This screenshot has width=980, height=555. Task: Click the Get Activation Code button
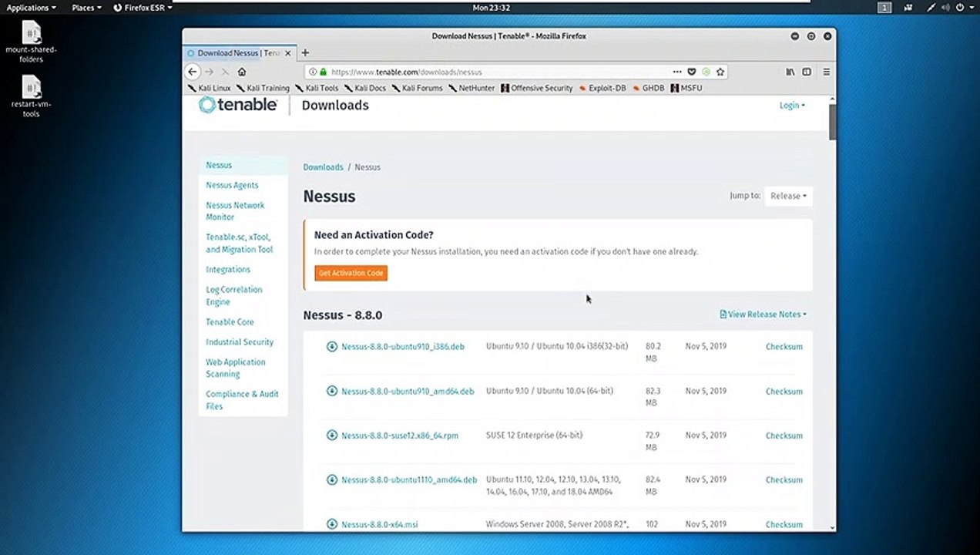pyautogui.click(x=351, y=273)
